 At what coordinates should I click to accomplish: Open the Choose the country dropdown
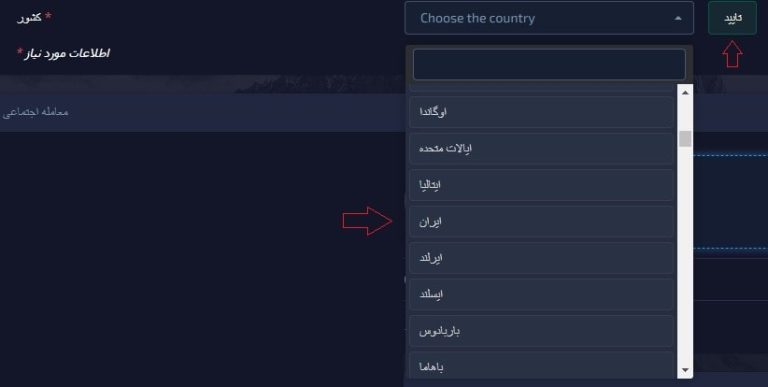tap(549, 18)
